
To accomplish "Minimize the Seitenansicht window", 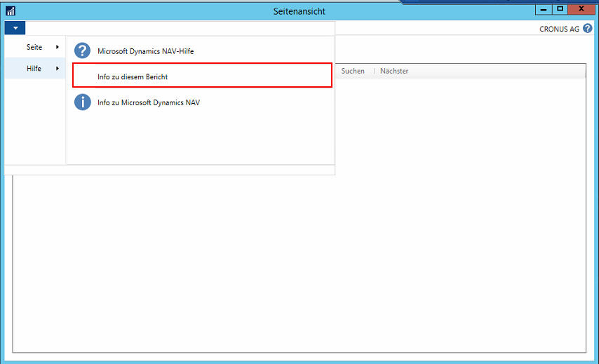I will (x=544, y=9).
